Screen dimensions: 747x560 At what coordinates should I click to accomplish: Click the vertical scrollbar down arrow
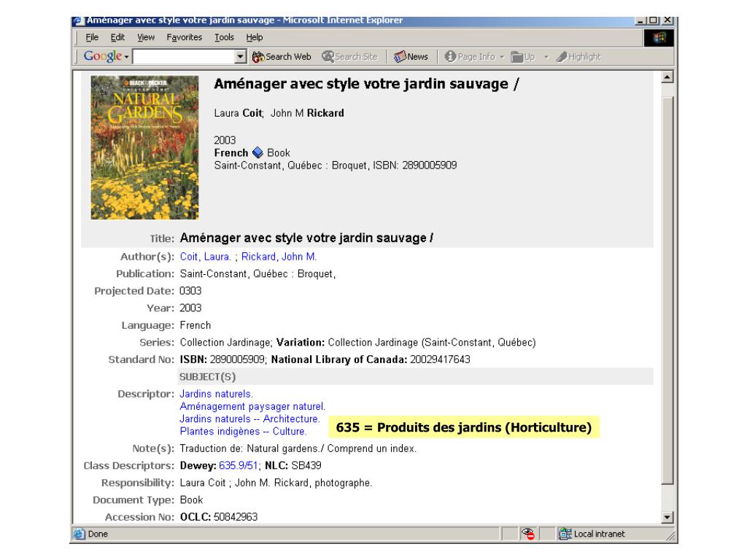tap(667, 517)
